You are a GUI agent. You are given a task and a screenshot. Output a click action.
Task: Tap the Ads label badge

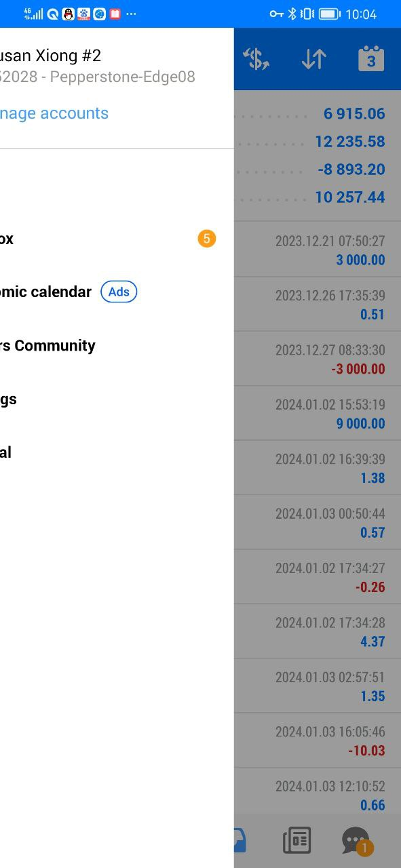[119, 292]
